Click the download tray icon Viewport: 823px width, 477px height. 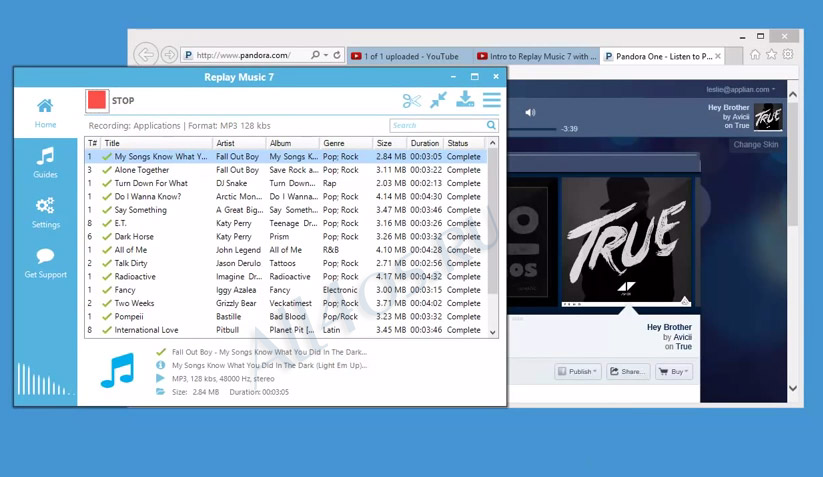coord(465,99)
